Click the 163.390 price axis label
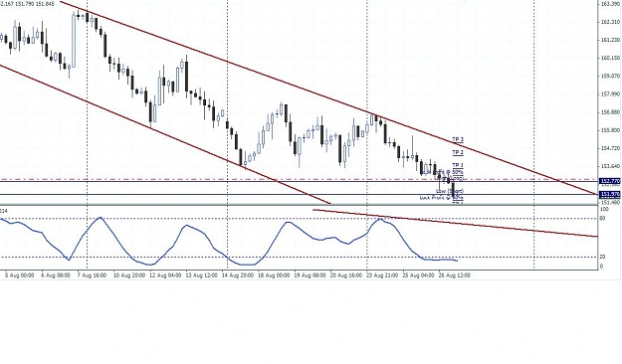 (x=610, y=4)
